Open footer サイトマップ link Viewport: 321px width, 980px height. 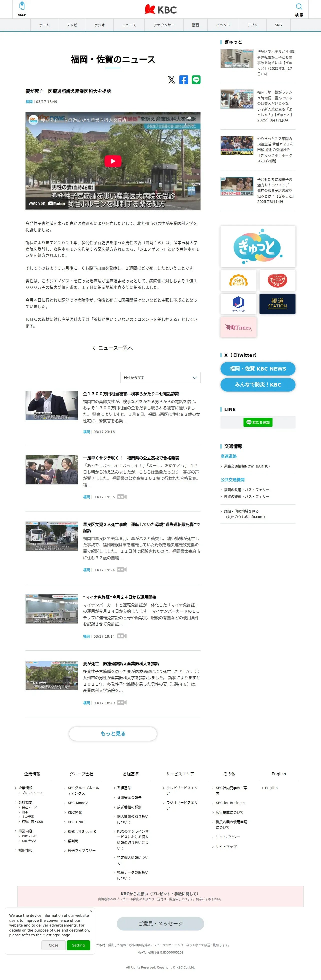pyautogui.click(x=226, y=847)
